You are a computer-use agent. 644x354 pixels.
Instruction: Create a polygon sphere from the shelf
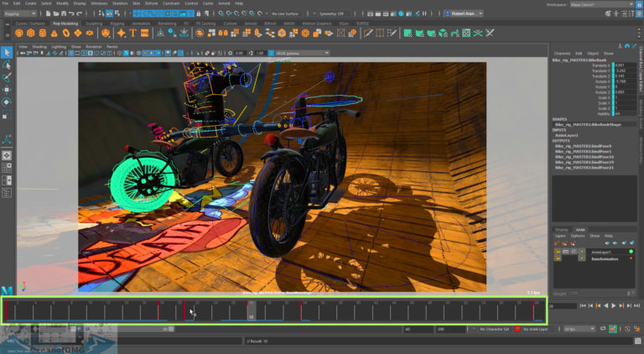[x=19, y=34]
